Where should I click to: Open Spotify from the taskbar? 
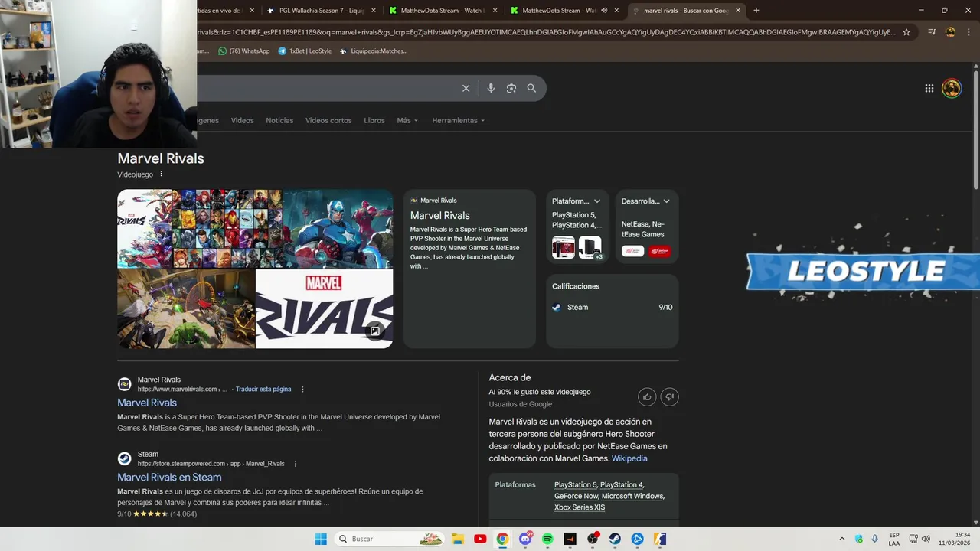[547, 539]
